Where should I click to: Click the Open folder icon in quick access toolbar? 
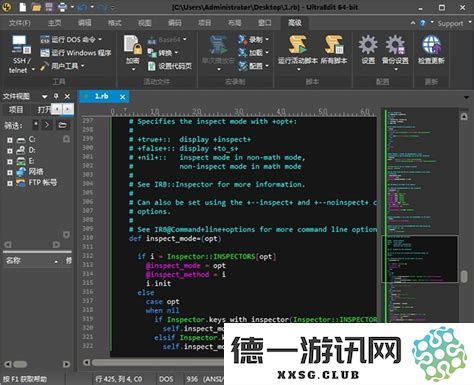36,7
